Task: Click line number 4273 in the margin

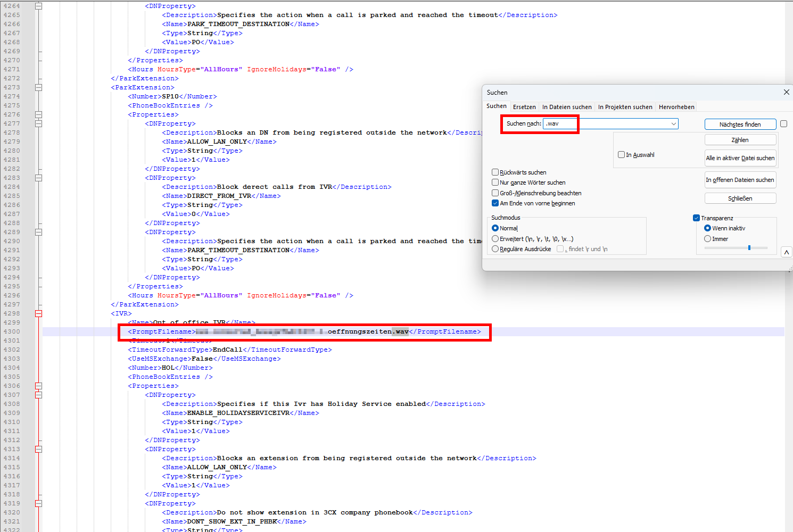Action: tap(12, 87)
